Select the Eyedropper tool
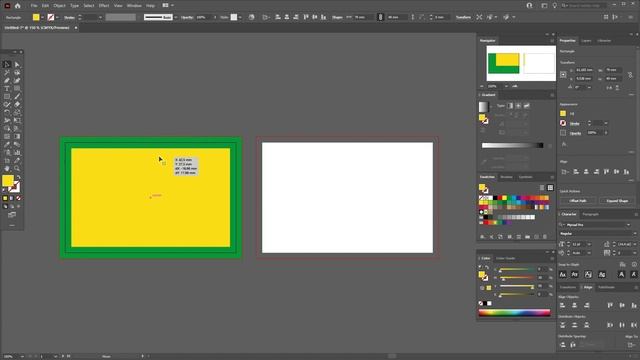 click(x=7, y=144)
